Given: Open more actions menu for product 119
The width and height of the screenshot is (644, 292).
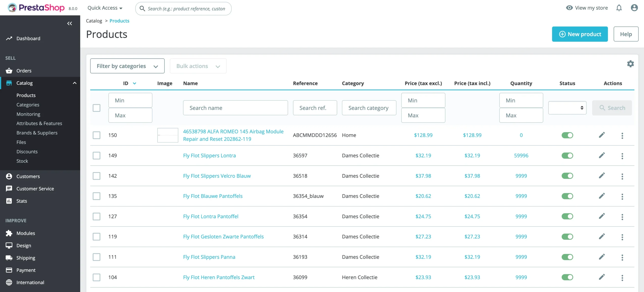Looking at the screenshot, I should pos(622,237).
